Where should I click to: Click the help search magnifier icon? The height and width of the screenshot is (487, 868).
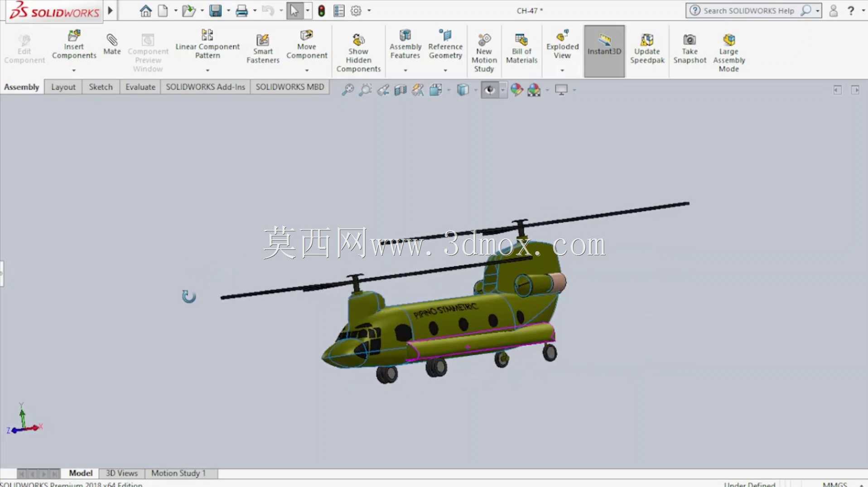pyautogui.click(x=806, y=10)
